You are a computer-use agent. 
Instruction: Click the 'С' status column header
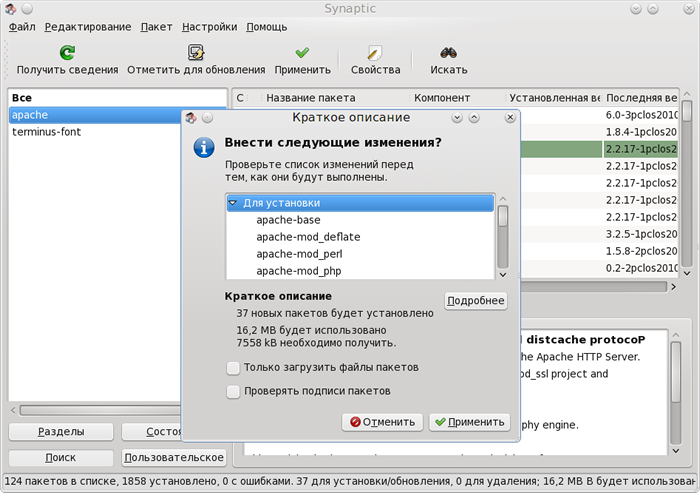(x=240, y=98)
